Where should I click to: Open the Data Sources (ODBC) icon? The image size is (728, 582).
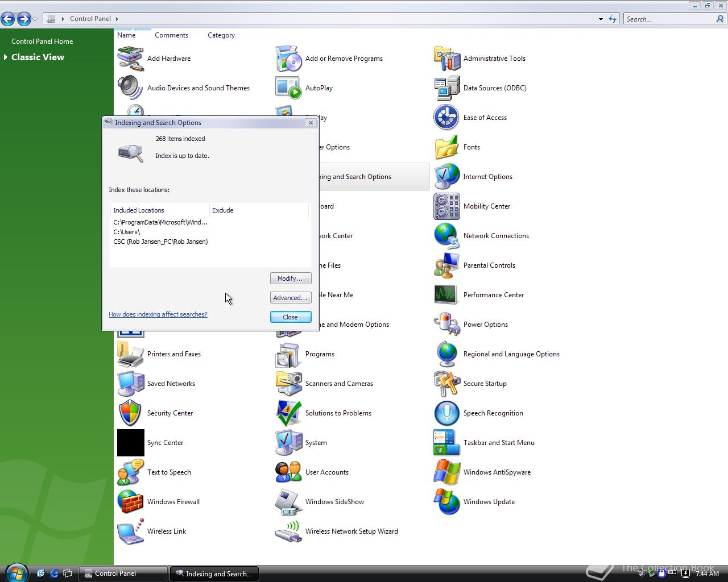(x=446, y=88)
